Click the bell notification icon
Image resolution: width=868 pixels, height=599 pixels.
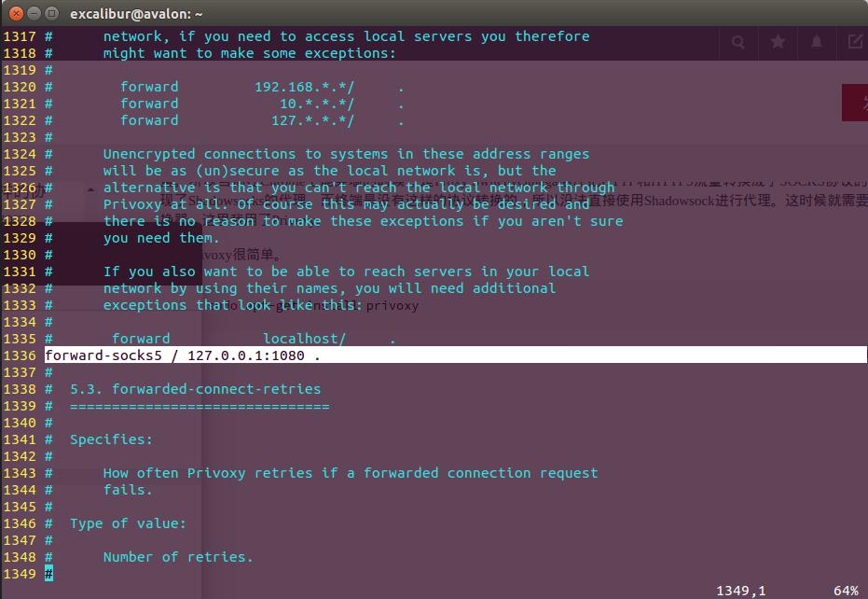[817, 42]
